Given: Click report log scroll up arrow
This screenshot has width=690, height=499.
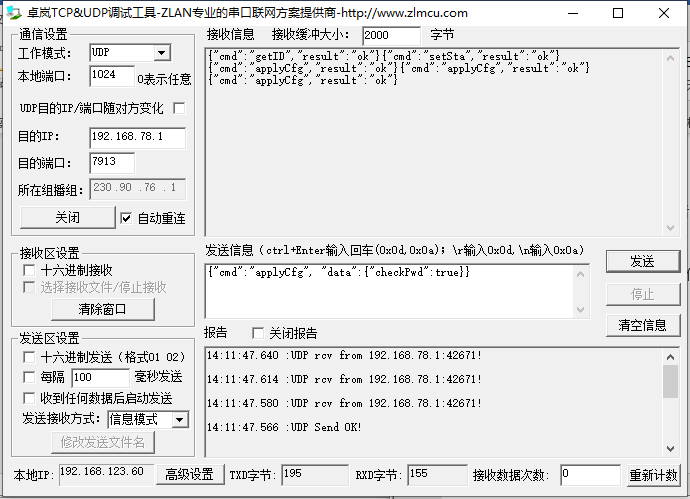Looking at the screenshot, I should tap(670, 357).
